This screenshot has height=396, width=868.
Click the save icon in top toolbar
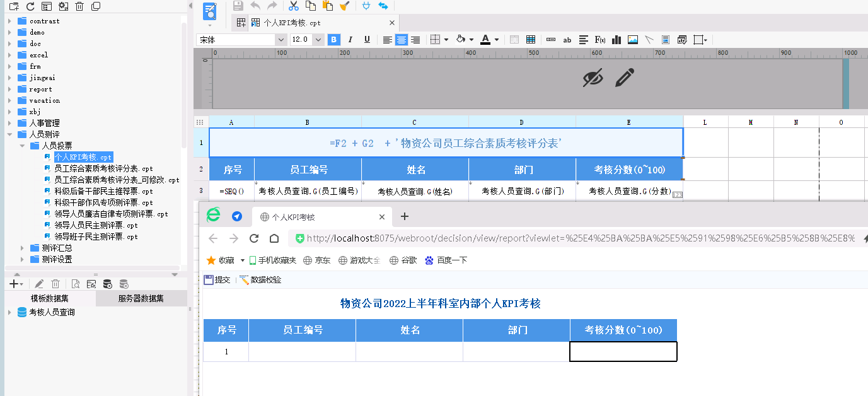[238, 6]
